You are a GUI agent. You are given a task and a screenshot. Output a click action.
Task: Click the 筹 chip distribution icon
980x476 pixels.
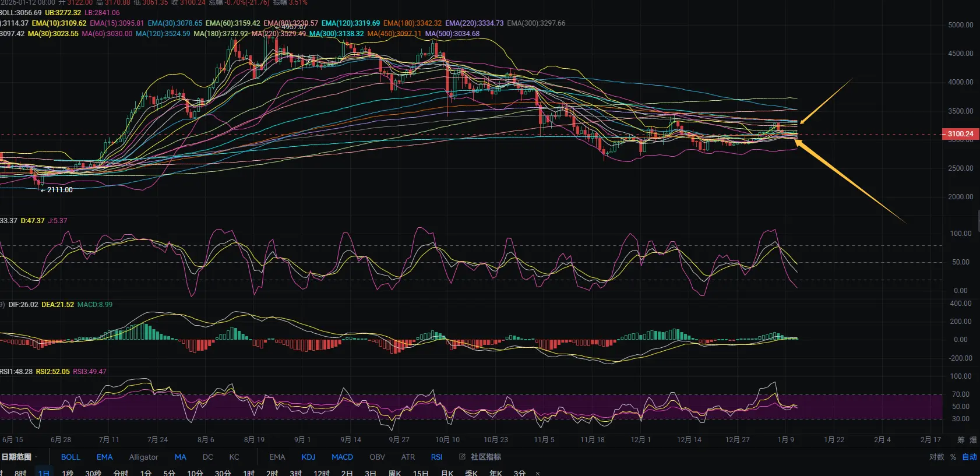click(x=961, y=440)
